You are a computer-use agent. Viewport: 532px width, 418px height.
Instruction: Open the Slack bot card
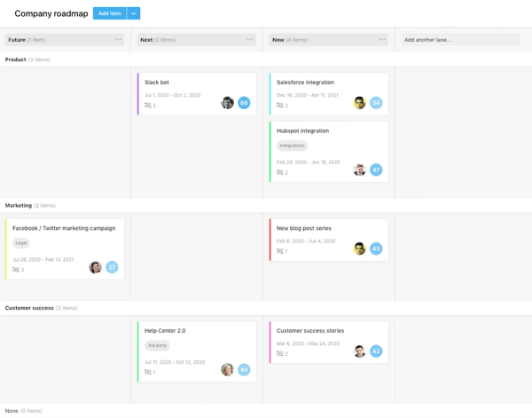[197, 94]
